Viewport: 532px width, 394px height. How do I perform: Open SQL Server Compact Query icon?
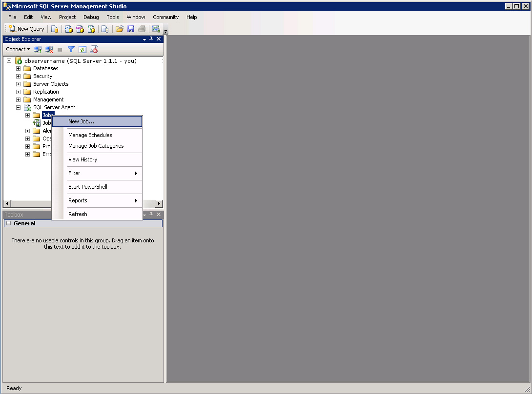click(x=105, y=29)
